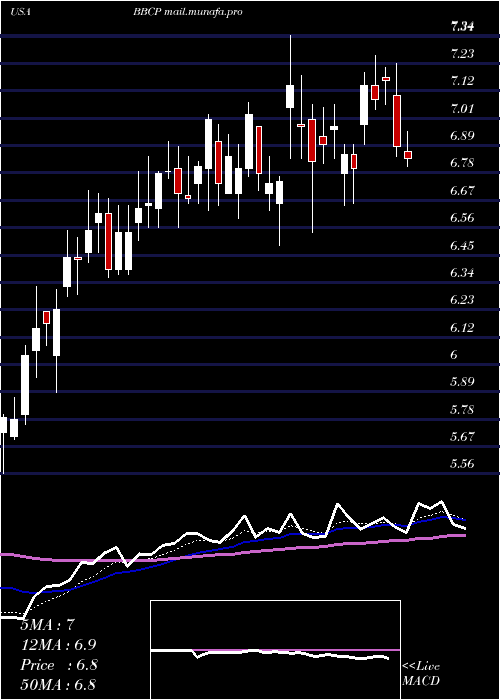Click the USA market label
The height and width of the screenshot is (700, 500).
click(20, 12)
